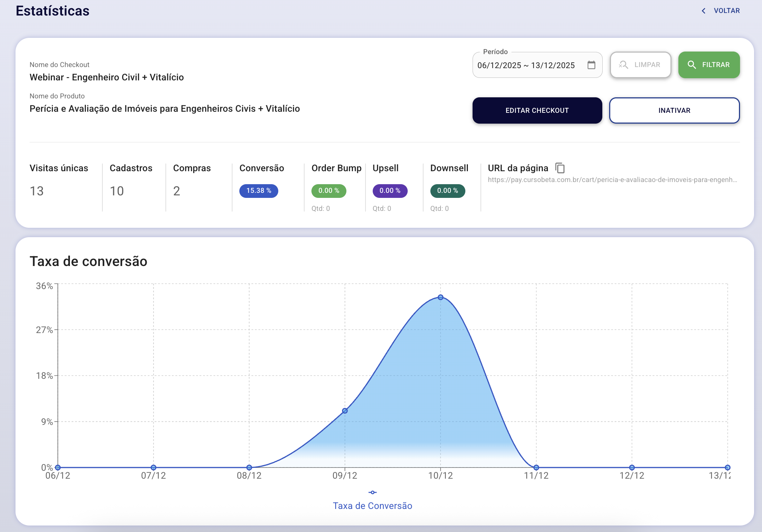The height and width of the screenshot is (532, 762).
Task: Open the calendar icon in Período field
Action: click(591, 65)
